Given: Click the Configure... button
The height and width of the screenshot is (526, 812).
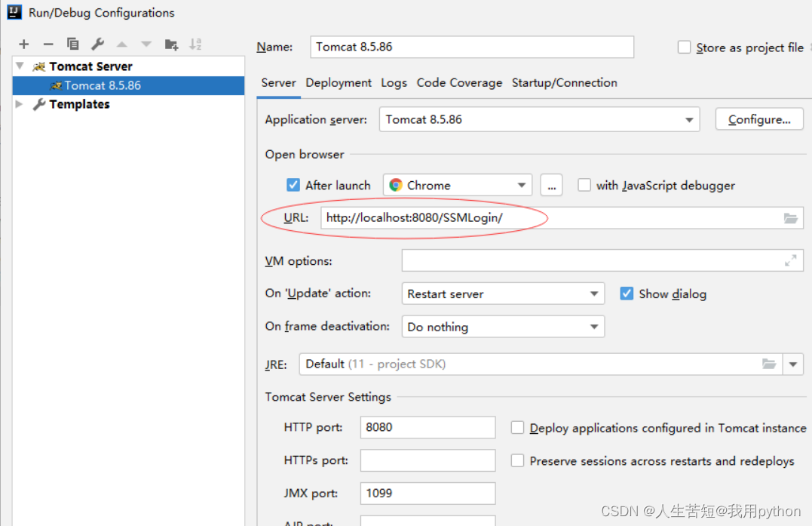Looking at the screenshot, I should pyautogui.click(x=759, y=120).
